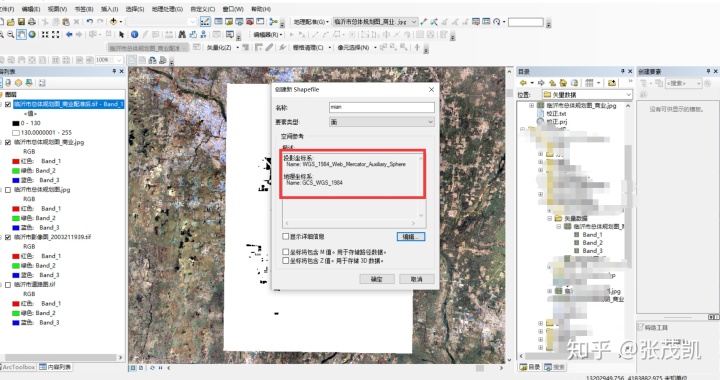Screen dimensions: 720x380
Task: Click the Rotate georeferencing tool icon
Action: pos(497,22)
